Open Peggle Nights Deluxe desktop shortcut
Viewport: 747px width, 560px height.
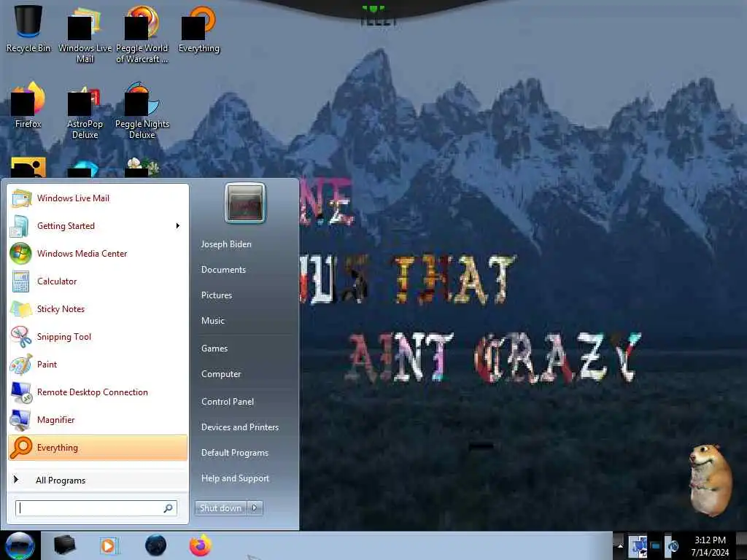142,111
